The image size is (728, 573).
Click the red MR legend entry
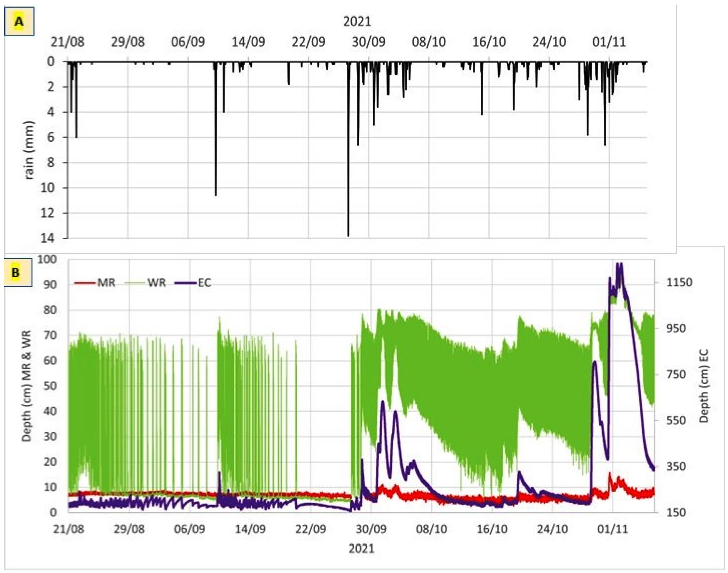(x=95, y=283)
